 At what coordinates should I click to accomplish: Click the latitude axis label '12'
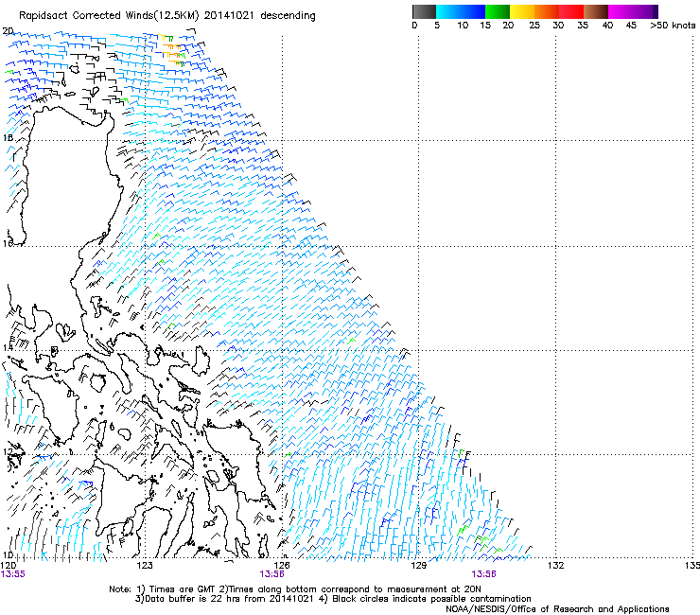(x=8, y=451)
